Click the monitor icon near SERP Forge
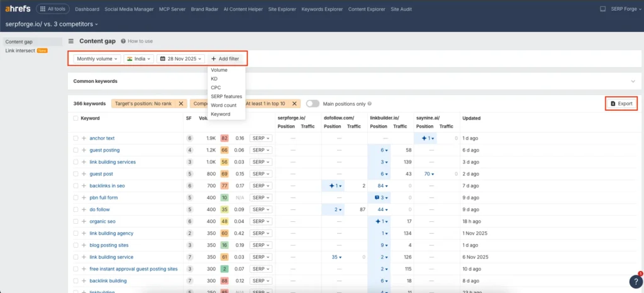The width and height of the screenshot is (644, 293). tap(603, 9)
